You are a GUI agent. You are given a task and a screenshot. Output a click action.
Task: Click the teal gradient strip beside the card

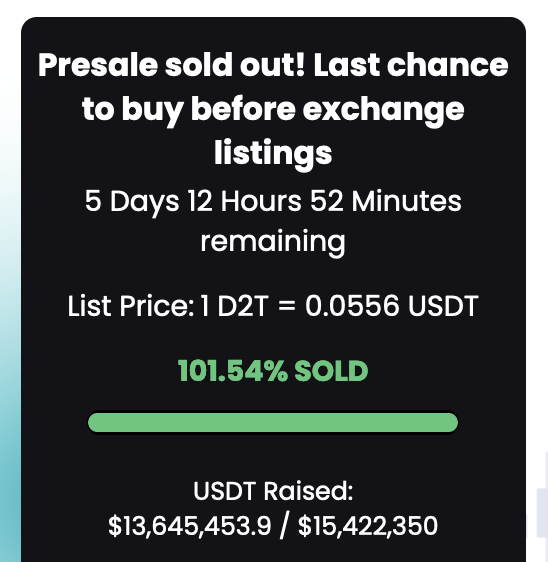10,358
